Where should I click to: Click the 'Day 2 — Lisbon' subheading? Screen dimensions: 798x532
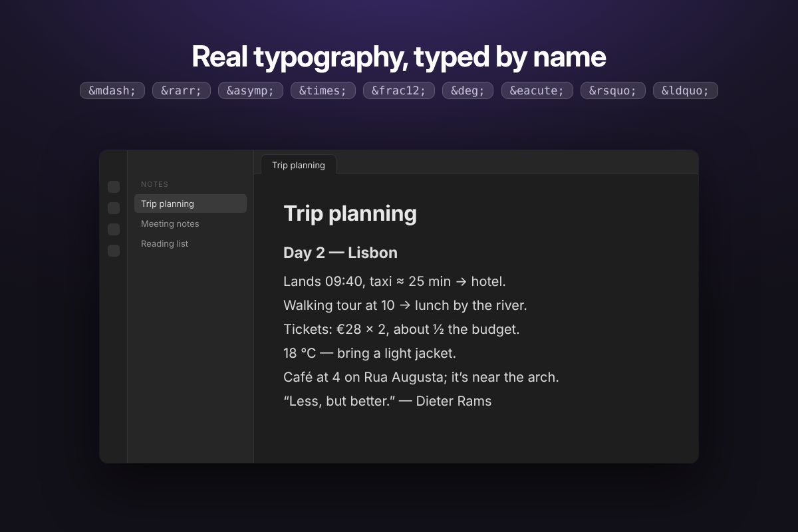tap(340, 253)
